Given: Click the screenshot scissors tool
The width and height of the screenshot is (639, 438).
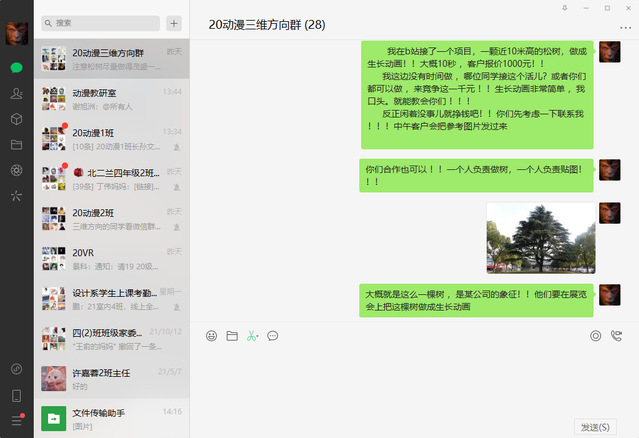Looking at the screenshot, I should (252, 336).
